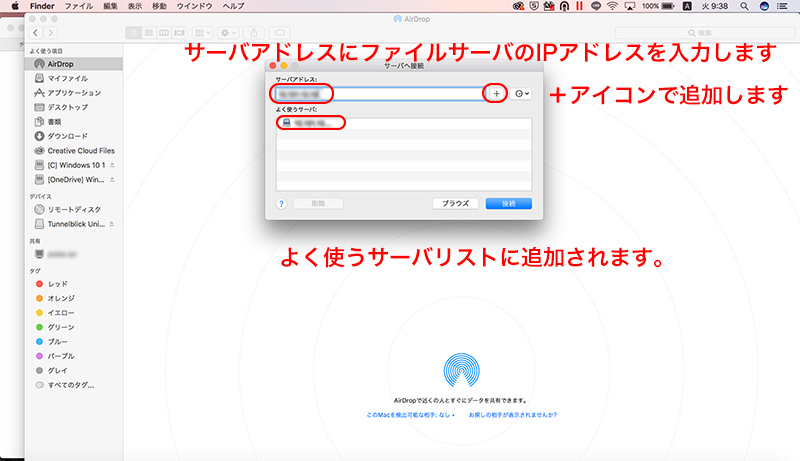Open the ファイル menu
Screen dimensions: 800x461
[79, 6]
